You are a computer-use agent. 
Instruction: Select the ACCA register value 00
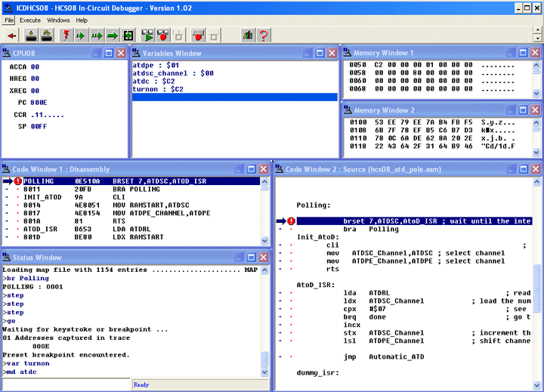[35, 67]
